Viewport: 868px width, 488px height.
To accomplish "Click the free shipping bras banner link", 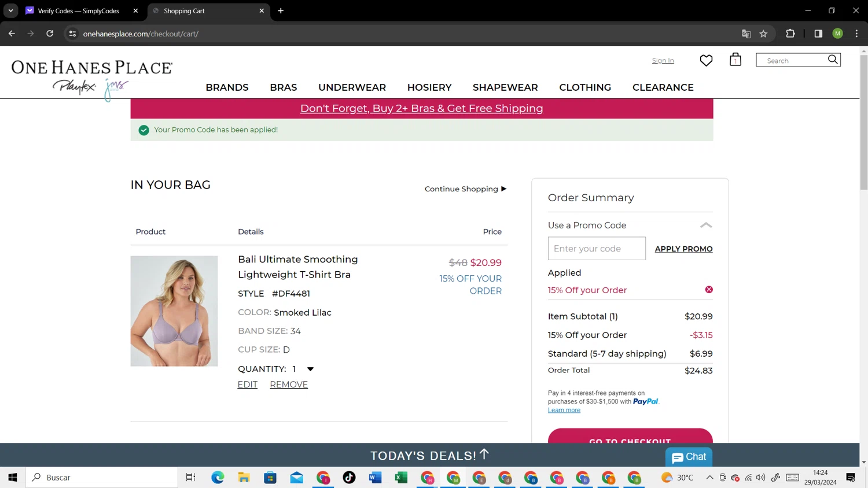I will 421,108.
